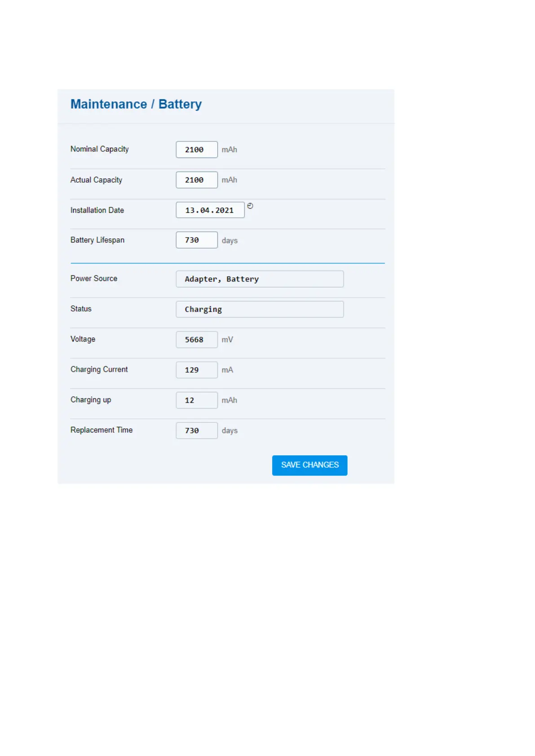Click the Nominal Capacity label
Viewport: 535px width, 756px height.
[100, 149]
